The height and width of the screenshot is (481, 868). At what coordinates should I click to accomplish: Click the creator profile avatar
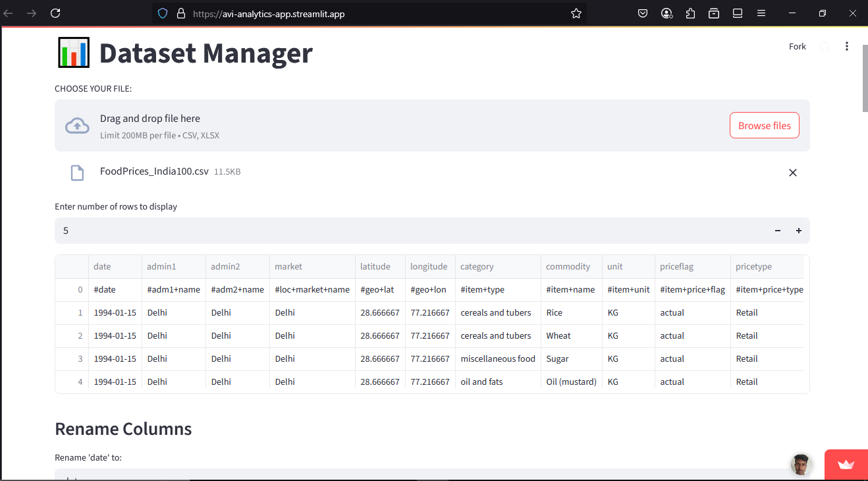tap(800, 465)
